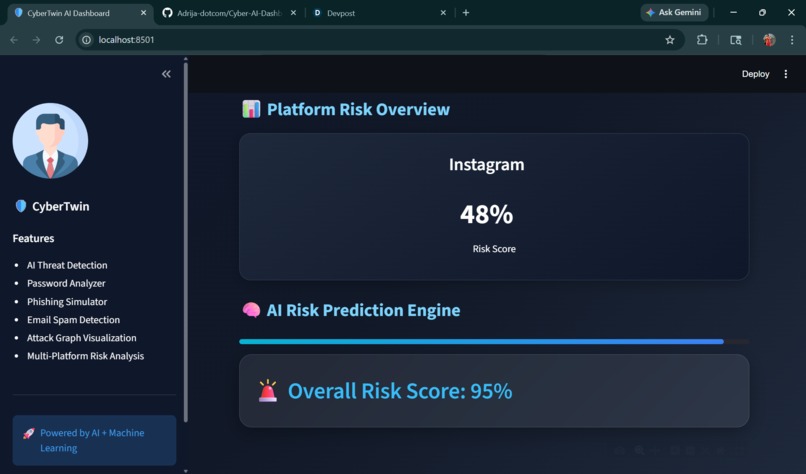Click the rocket icon in Powered by AI box
This screenshot has width=806, height=474.
(x=29, y=433)
